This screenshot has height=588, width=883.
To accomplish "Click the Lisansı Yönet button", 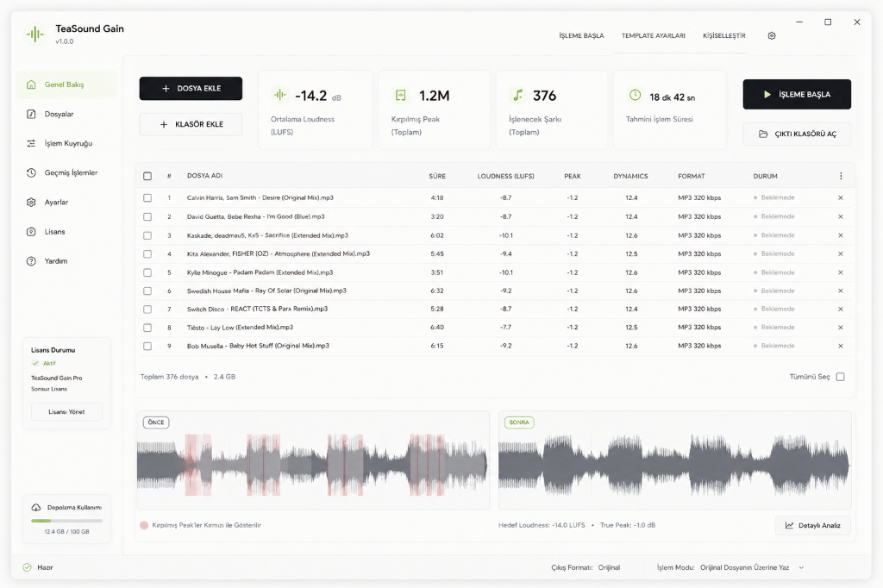I will [66, 412].
